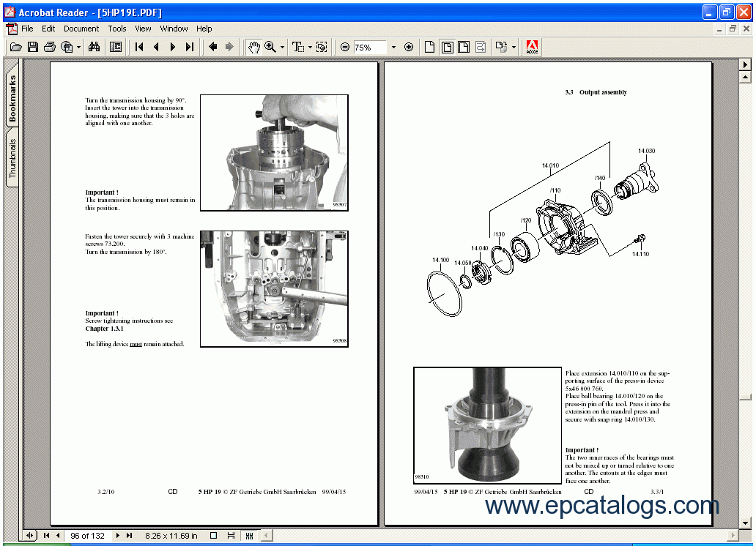The height and width of the screenshot is (546, 756).
Task: Select the Text Select tool
Action: pos(297,47)
